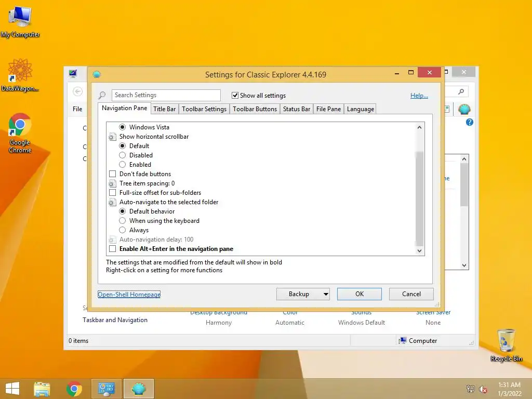
Task: Click the shell icon in background window toolbar
Action: [x=464, y=109]
